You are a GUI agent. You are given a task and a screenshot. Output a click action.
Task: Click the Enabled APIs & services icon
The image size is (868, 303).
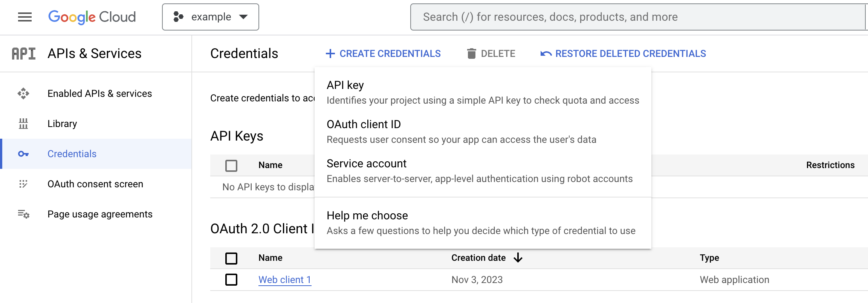[x=23, y=93]
